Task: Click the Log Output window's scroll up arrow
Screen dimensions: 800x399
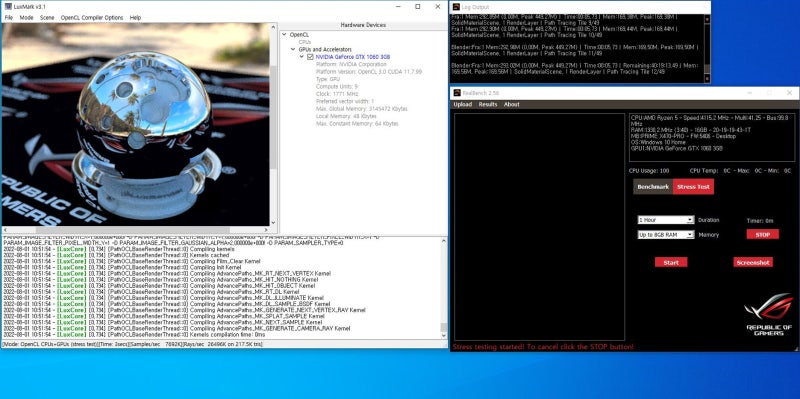Action: pos(707,19)
